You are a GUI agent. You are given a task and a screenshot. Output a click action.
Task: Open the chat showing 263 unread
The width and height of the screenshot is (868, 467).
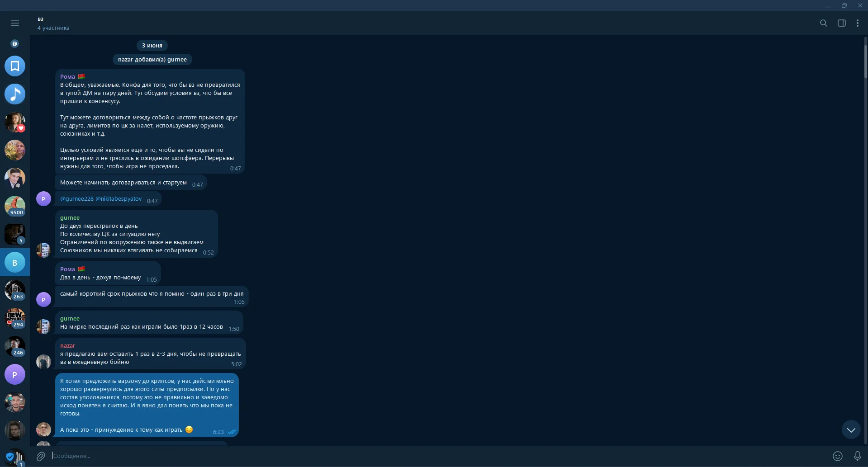tap(15, 290)
